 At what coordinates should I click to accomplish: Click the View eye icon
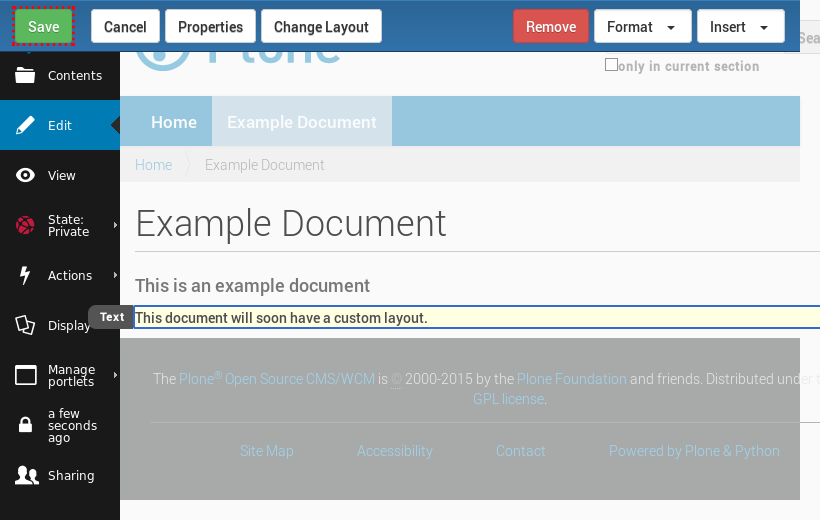25,176
